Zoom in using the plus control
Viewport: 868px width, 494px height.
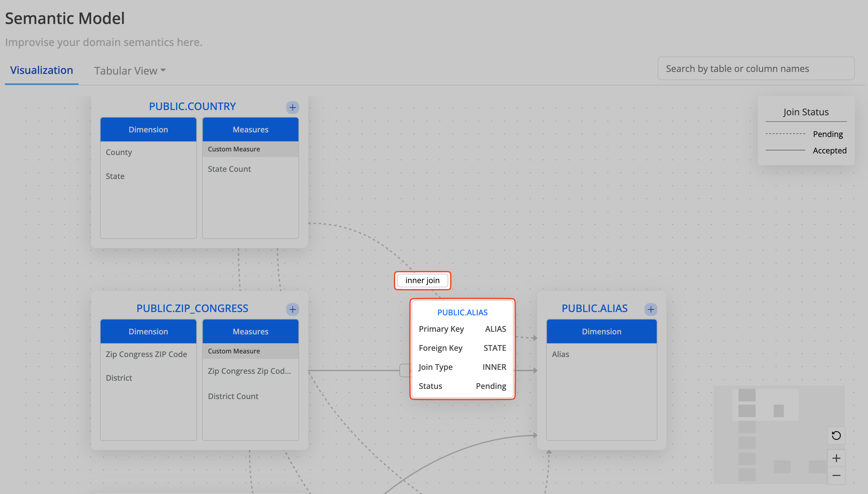pyautogui.click(x=836, y=459)
